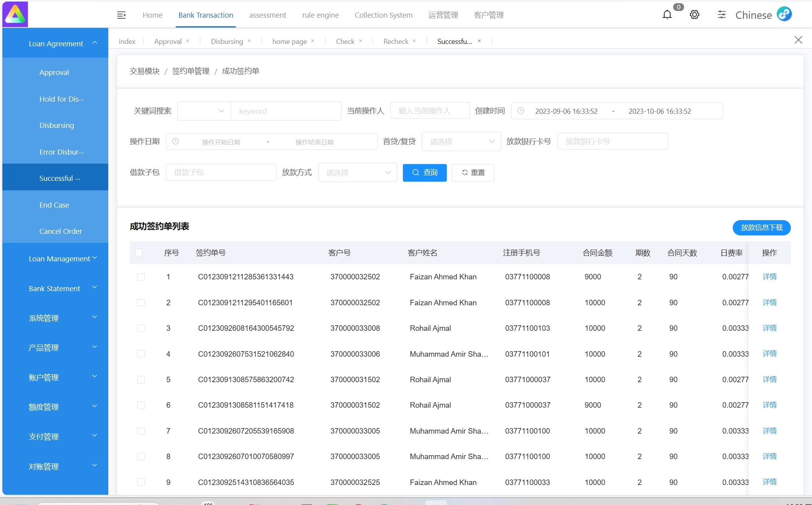Image resolution: width=812 pixels, height=505 pixels.
Task: Select Approval in the sidebar
Action: point(55,72)
